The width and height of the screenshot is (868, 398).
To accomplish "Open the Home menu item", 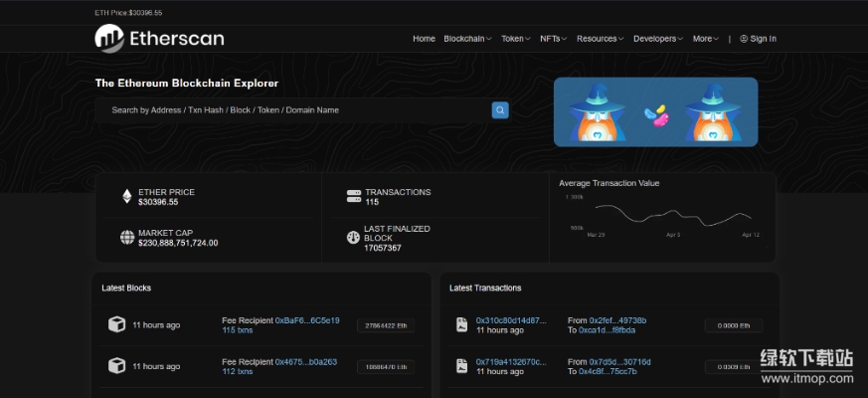I will (424, 39).
